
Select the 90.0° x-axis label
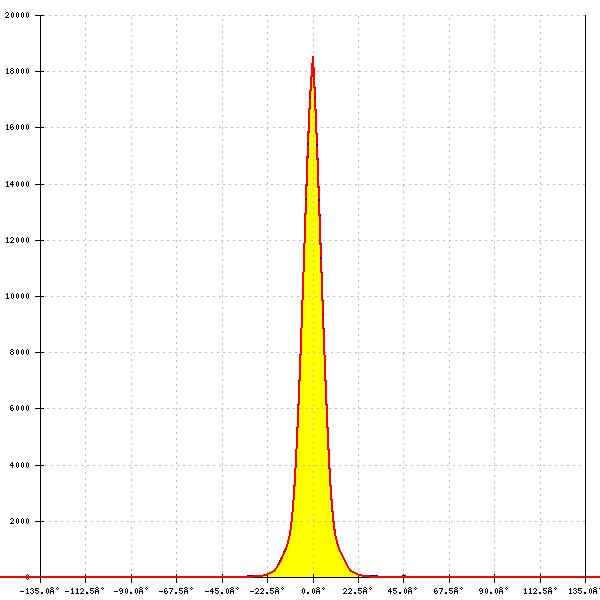click(494, 591)
